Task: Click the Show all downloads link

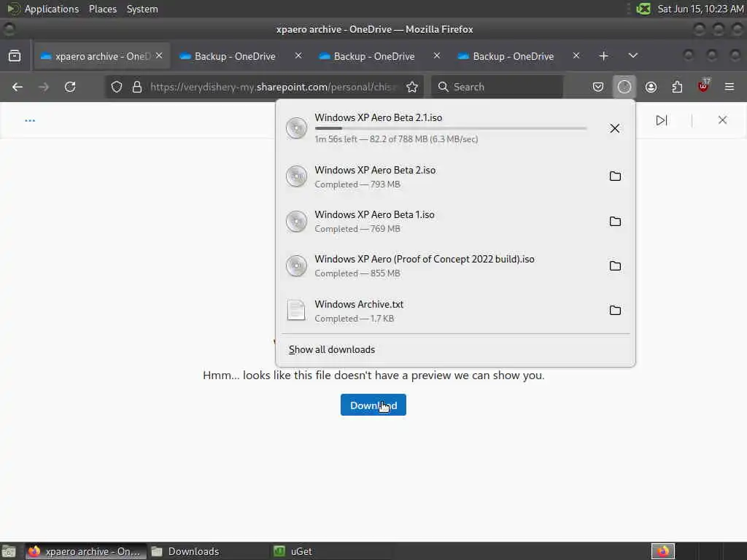Action: click(x=332, y=349)
